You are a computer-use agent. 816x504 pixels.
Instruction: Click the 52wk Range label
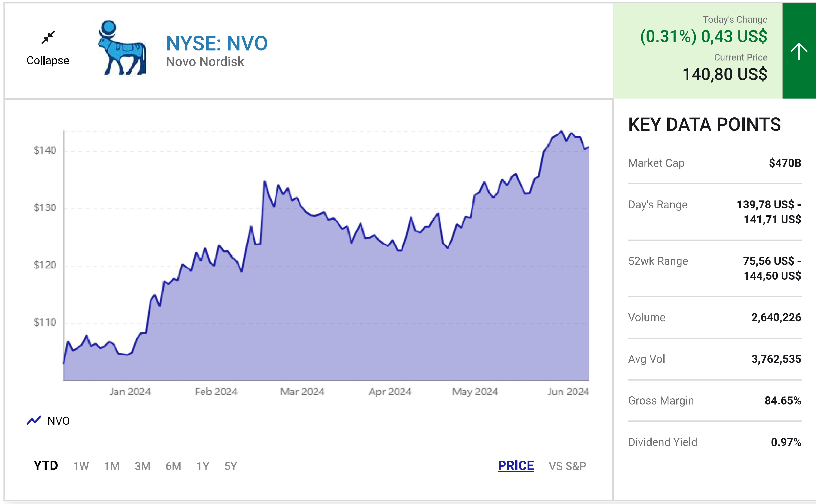coord(658,261)
